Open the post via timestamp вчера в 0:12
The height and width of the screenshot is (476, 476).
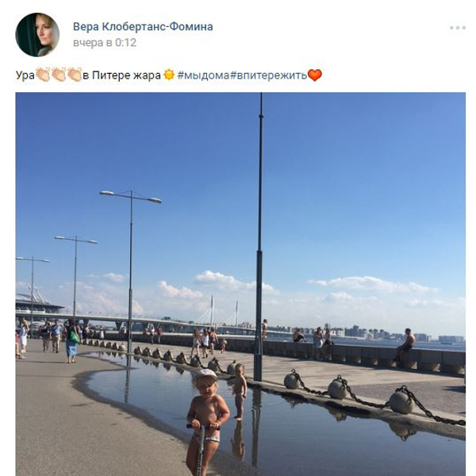point(105,43)
